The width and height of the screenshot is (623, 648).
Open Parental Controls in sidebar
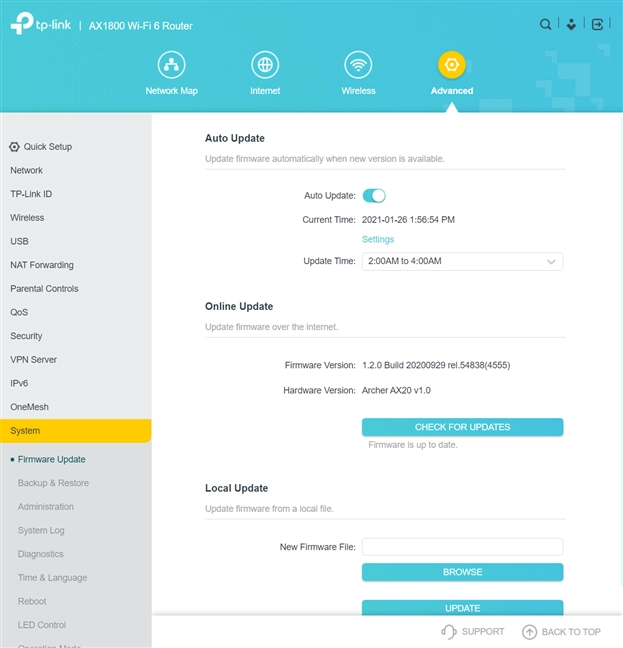[x=44, y=288]
